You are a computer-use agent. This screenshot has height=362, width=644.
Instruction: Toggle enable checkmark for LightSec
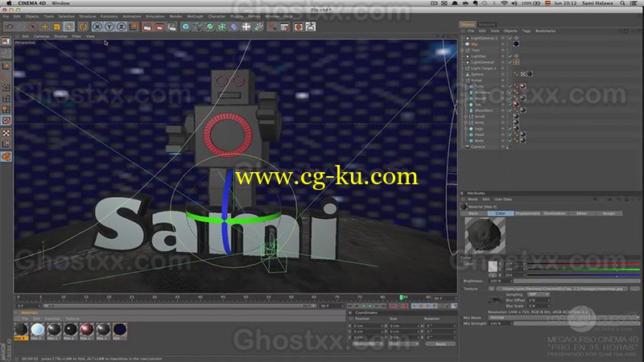(510, 56)
